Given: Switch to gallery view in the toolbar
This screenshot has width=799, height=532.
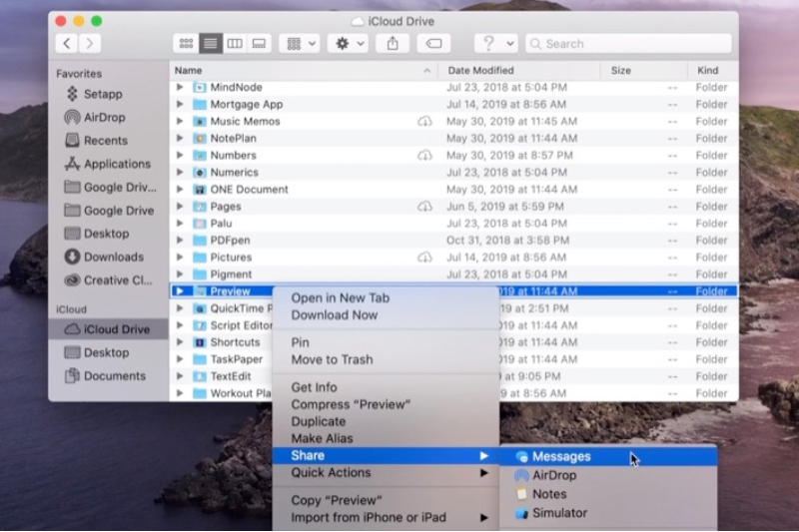Looking at the screenshot, I should coord(259,44).
